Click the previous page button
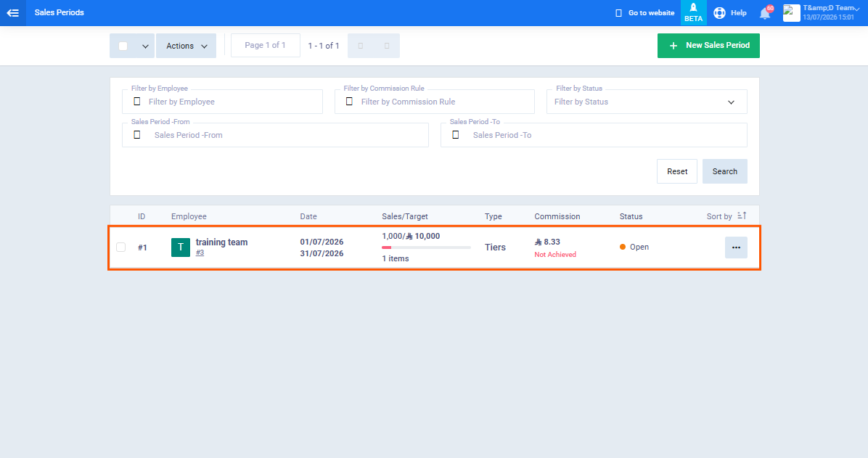868x458 pixels. tap(361, 46)
